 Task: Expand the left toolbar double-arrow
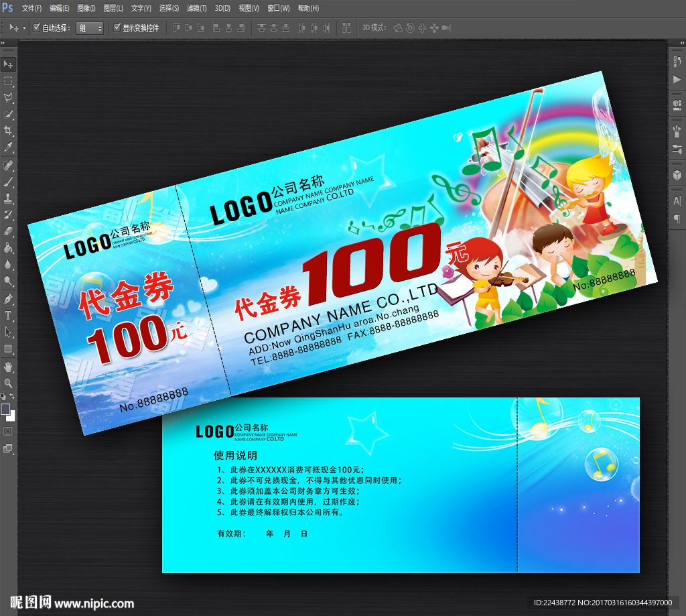[3, 43]
